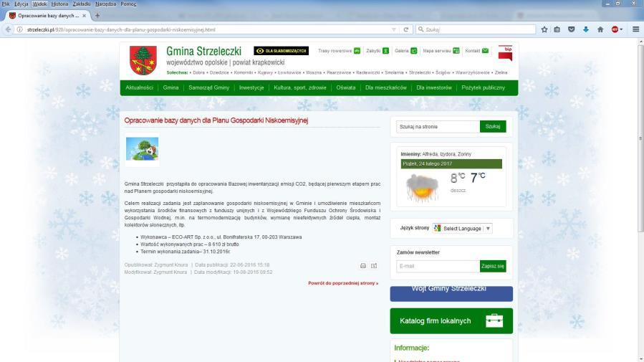Click the Zapisz się newsletter button
The image size is (644, 362).
pyautogui.click(x=493, y=266)
